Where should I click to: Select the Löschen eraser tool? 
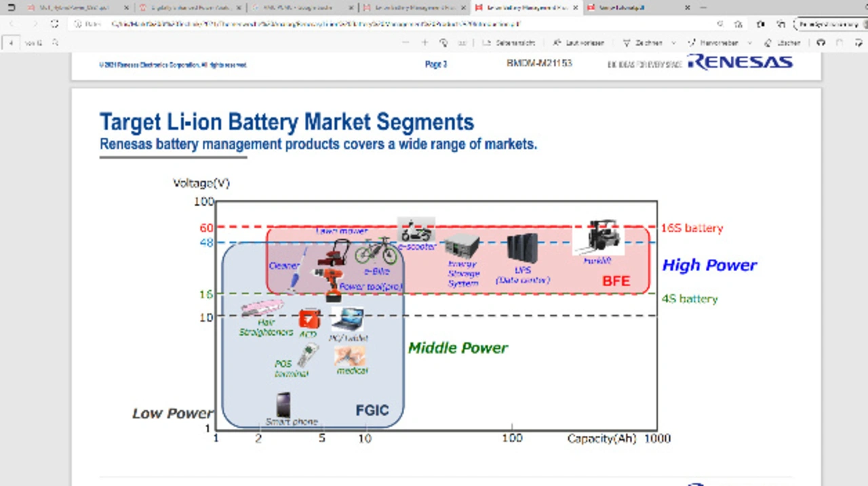pos(783,43)
